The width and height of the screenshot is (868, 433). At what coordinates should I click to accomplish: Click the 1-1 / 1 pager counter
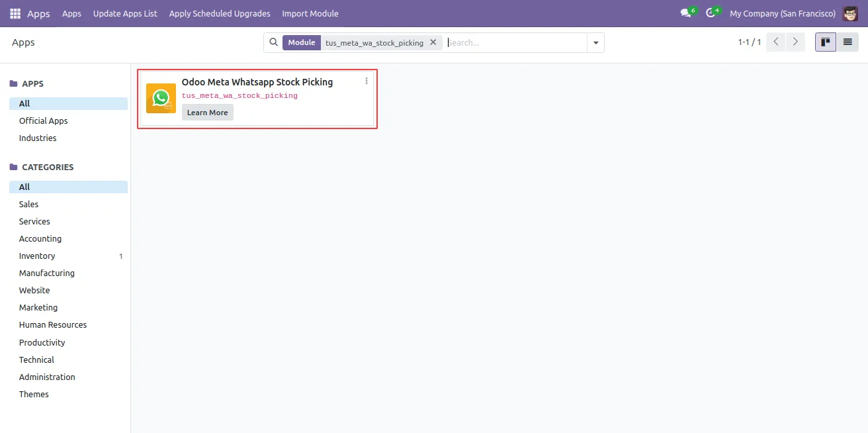click(x=750, y=42)
